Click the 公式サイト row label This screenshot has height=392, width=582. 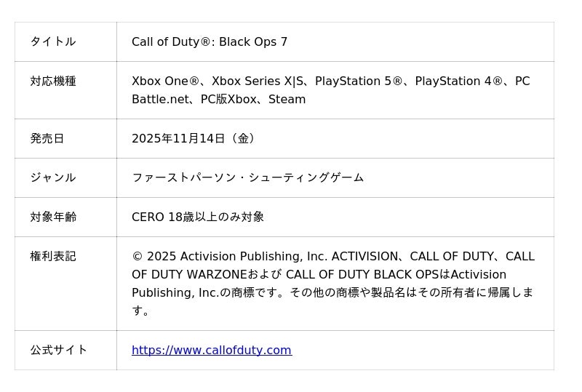[58, 351]
